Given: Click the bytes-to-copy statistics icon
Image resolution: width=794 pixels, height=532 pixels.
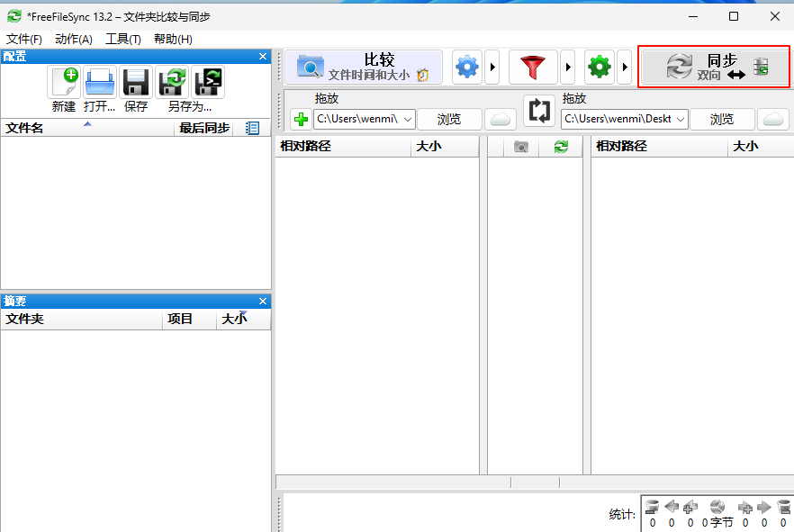Looking at the screenshot, I should click(x=717, y=507).
